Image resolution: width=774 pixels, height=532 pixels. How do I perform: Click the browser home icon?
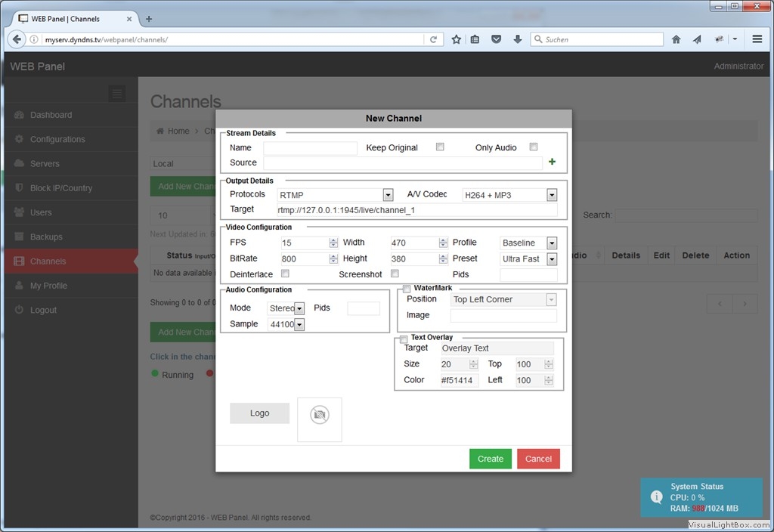tap(676, 39)
